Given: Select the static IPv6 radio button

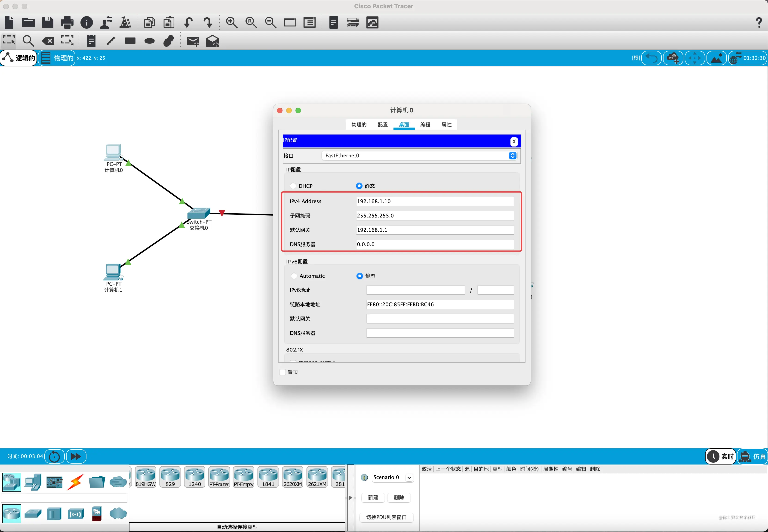Looking at the screenshot, I should click(x=359, y=276).
